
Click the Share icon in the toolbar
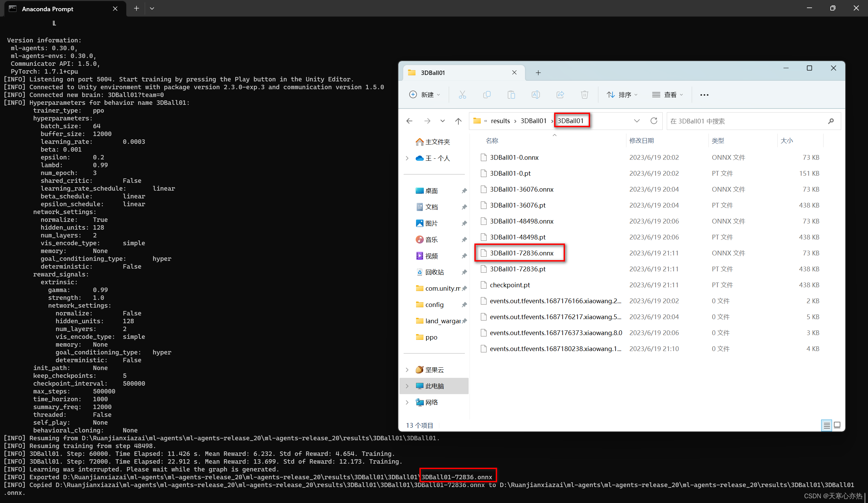tap(560, 95)
